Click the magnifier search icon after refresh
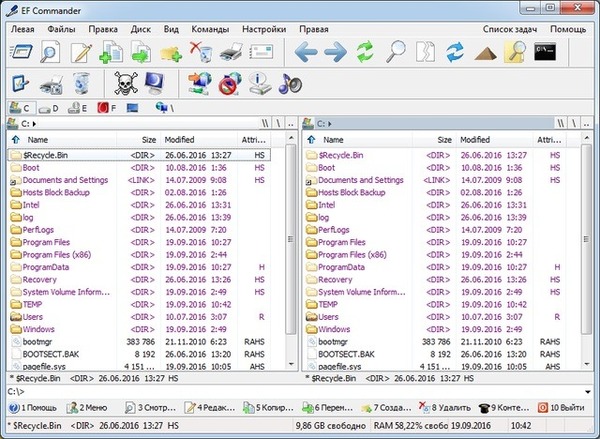This screenshot has height=439, width=600. (x=397, y=51)
